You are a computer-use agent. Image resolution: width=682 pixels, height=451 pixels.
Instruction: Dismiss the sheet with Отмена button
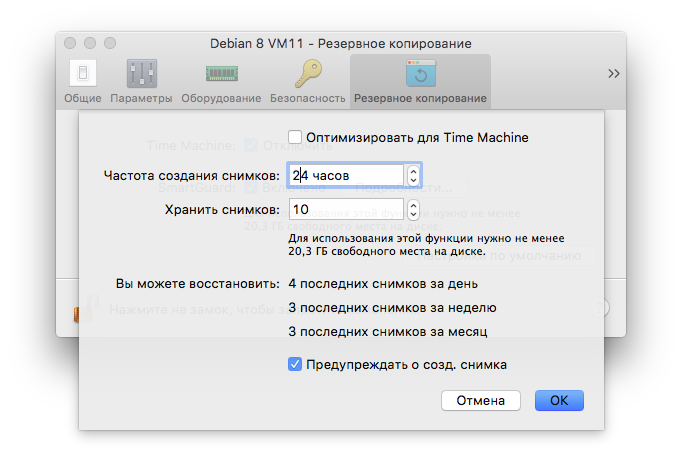click(481, 400)
